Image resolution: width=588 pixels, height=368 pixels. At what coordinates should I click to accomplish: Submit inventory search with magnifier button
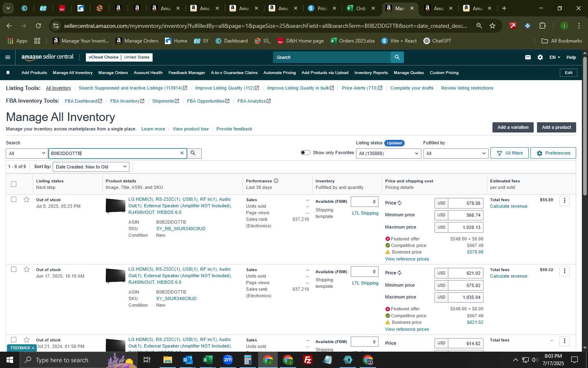coord(194,153)
